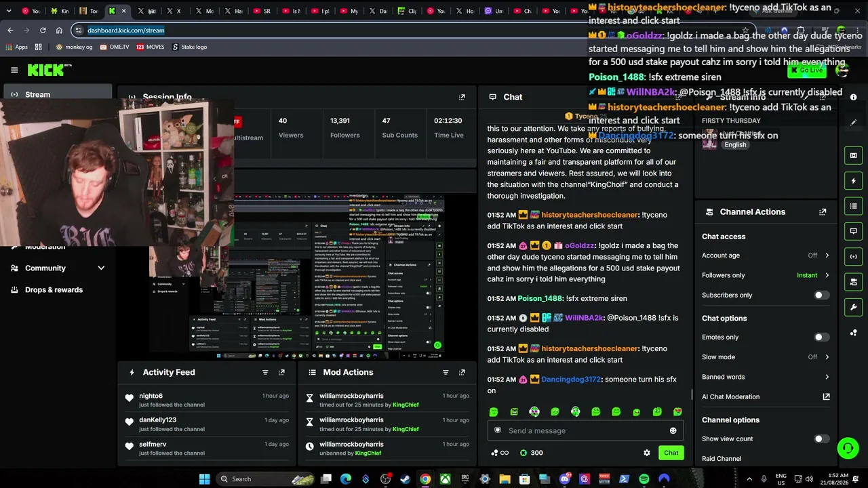This screenshot has height=488, width=868.
Task: Click the English language tag
Action: [x=735, y=144]
